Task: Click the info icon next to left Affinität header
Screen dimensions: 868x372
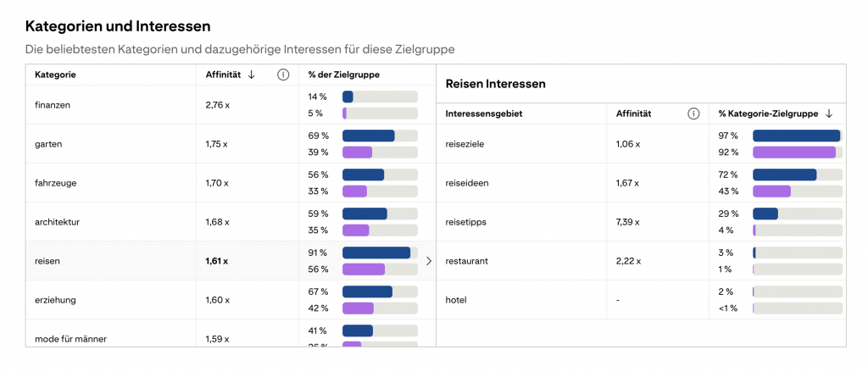Action: click(283, 75)
